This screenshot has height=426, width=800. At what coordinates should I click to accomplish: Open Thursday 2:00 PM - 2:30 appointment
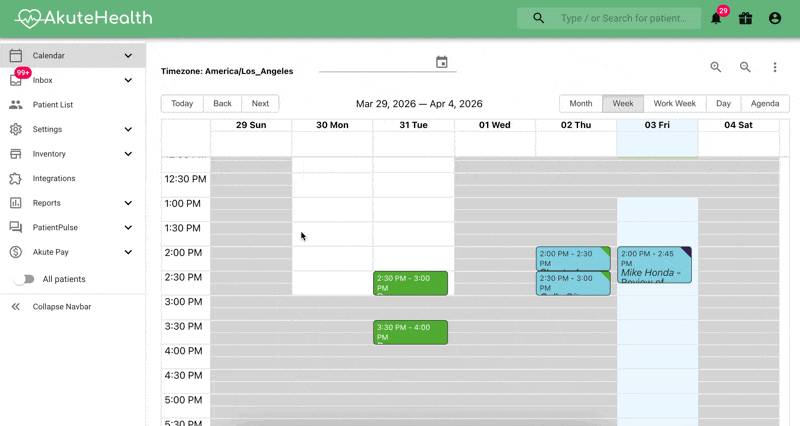573,258
